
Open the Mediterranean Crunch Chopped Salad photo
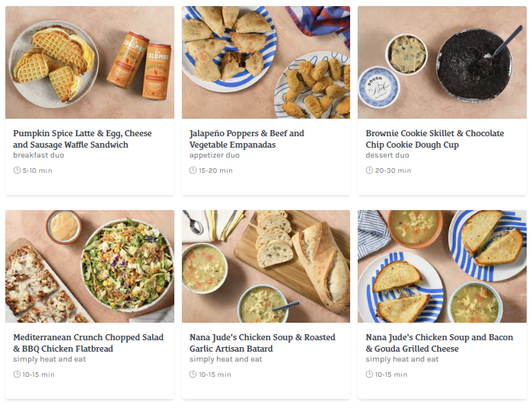[x=90, y=266]
